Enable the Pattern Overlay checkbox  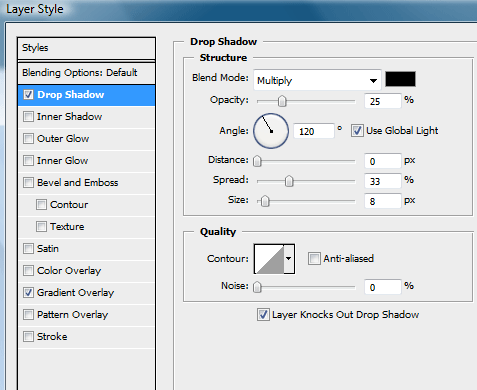tap(28, 315)
